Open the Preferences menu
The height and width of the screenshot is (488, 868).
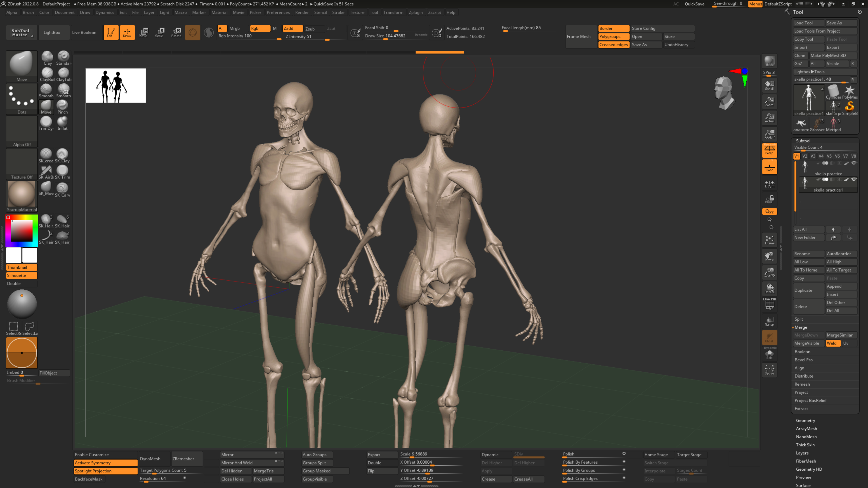[278, 12]
